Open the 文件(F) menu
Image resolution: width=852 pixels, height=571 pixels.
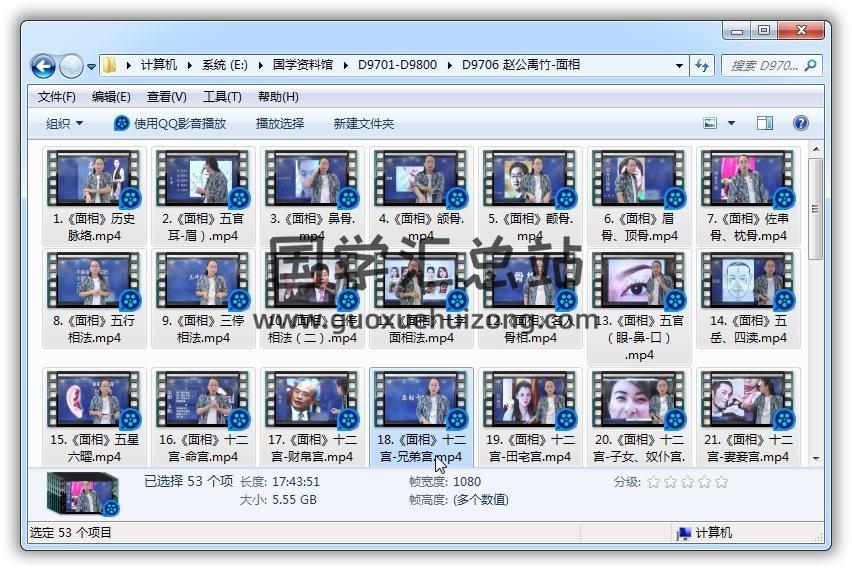point(57,97)
